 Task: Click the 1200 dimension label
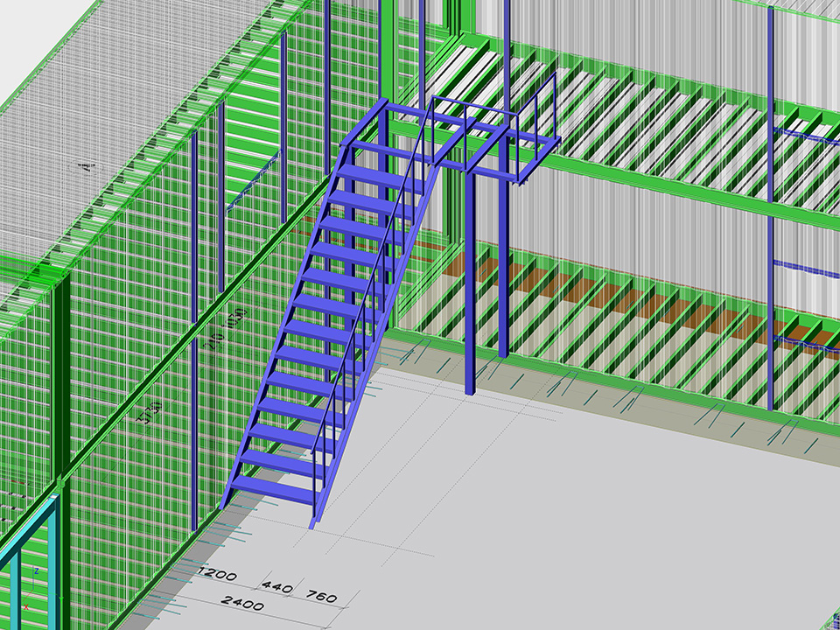tap(216, 574)
